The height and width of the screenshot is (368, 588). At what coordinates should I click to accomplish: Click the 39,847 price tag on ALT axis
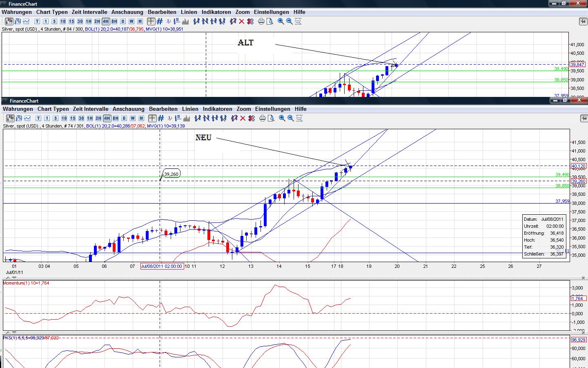coord(577,65)
